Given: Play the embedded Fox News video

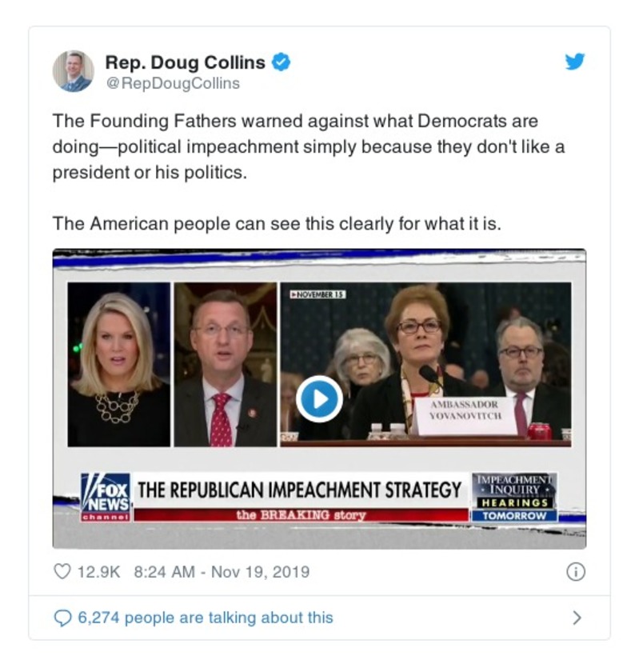Looking at the screenshot, I should coord(319,399).
